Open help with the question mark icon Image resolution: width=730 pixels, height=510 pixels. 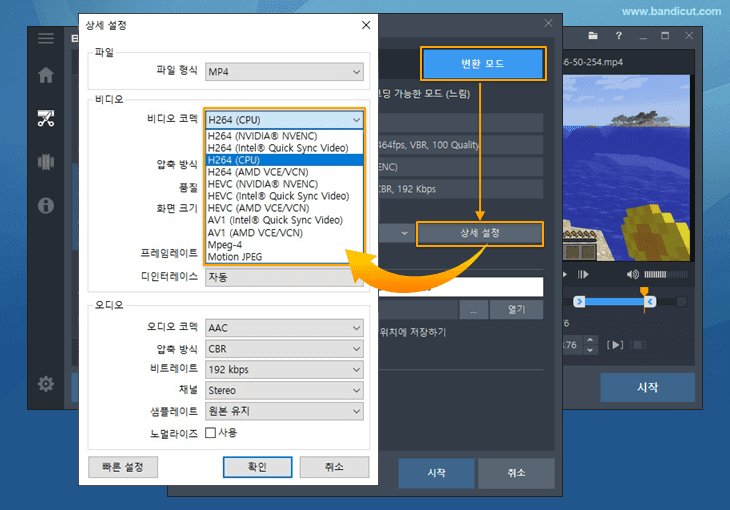point(617,36)
